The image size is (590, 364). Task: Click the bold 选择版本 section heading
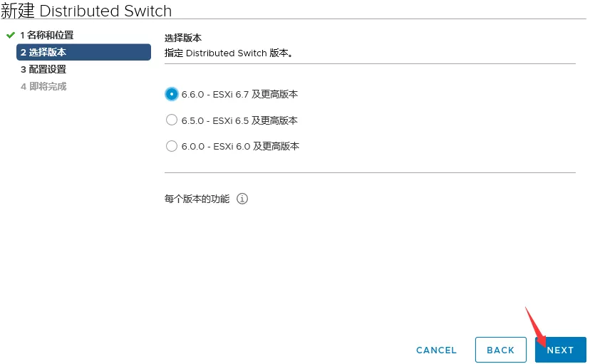184,38
